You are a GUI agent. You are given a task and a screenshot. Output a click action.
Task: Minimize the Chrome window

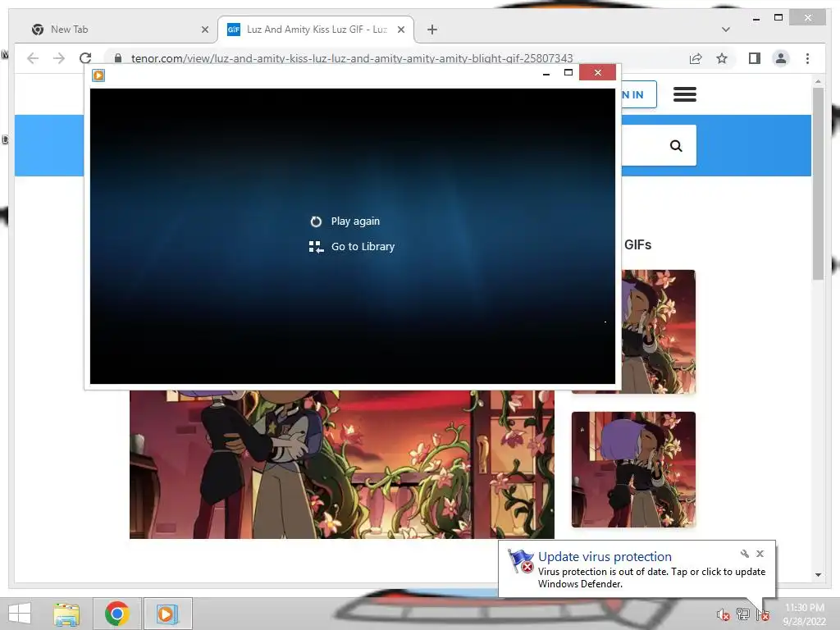756,19
